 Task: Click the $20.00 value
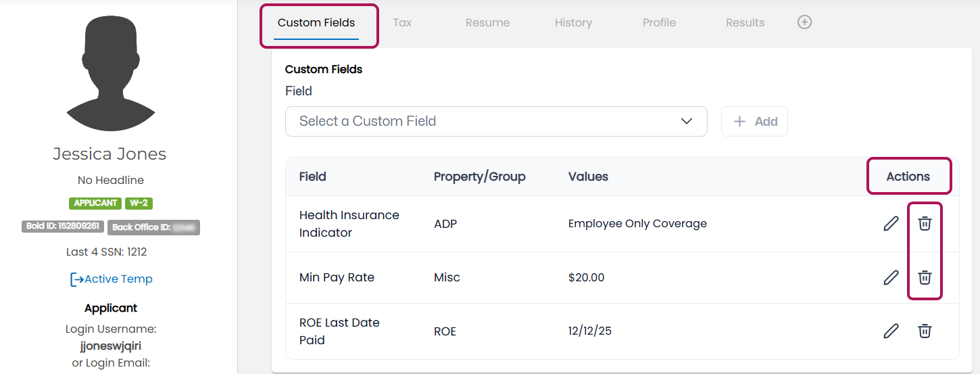(x=586, y=277)
